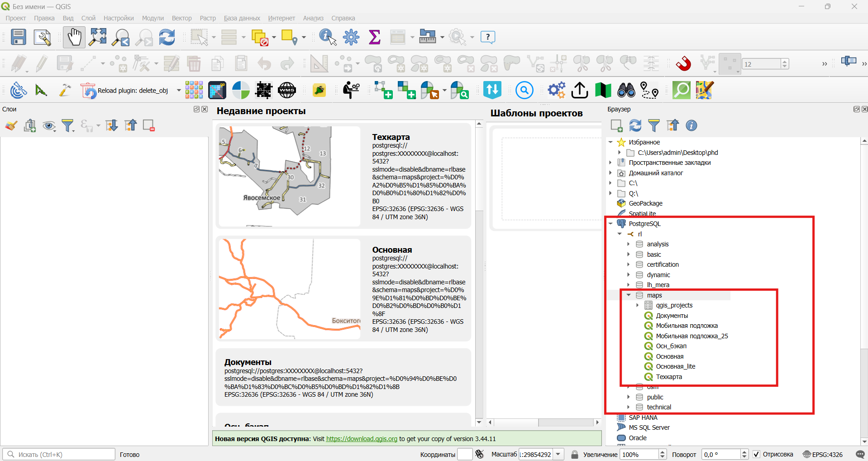Open the Вектор menu

[181, 18]
